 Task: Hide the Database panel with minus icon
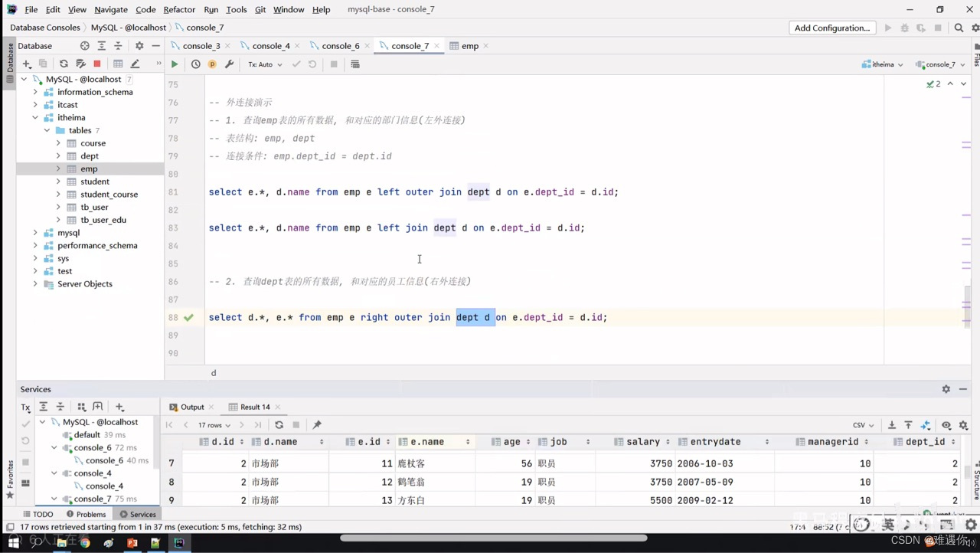click(x=155, y=46)
